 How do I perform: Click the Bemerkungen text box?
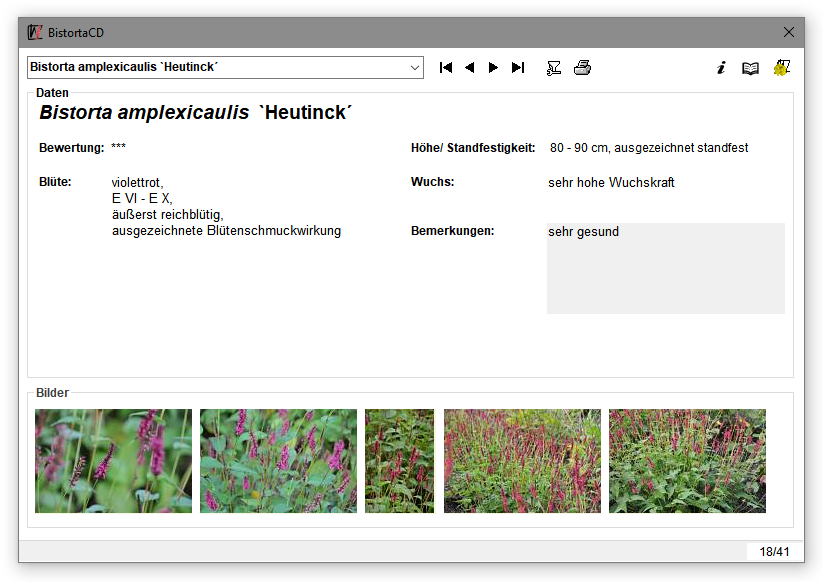click(x=665, y=268)
